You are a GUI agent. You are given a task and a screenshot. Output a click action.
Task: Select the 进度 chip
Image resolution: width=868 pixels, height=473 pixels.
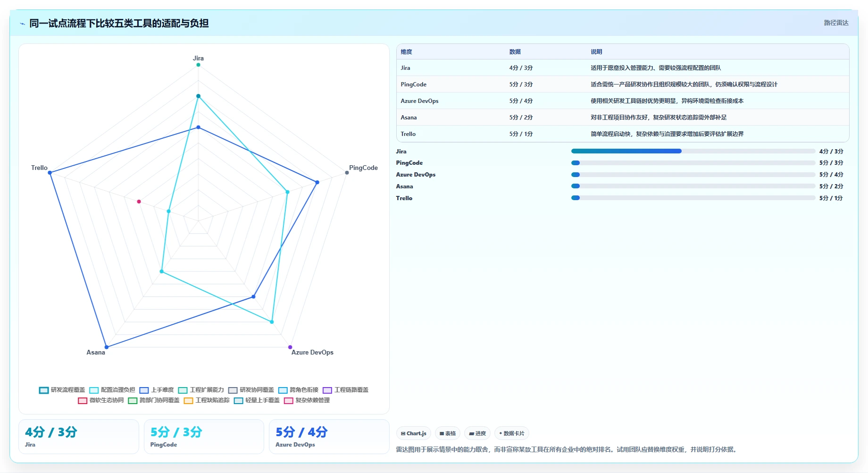(477, 433)
